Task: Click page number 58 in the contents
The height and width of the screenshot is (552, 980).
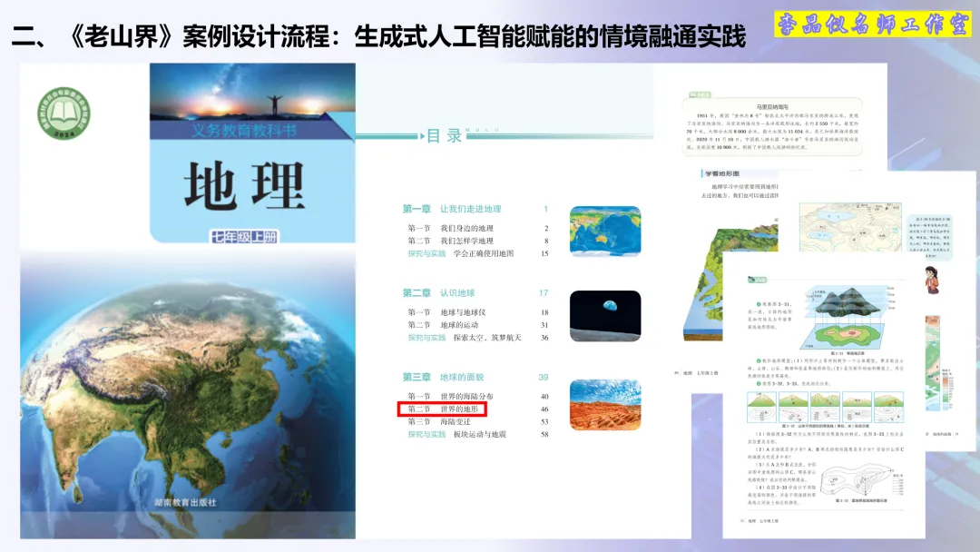Action: [x=544, y=435]
